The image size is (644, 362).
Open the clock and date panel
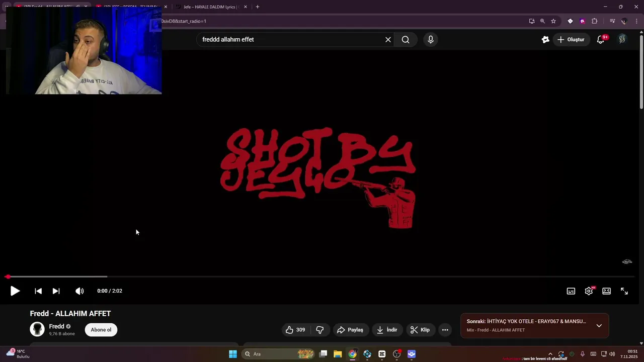(x=629, y=354)
